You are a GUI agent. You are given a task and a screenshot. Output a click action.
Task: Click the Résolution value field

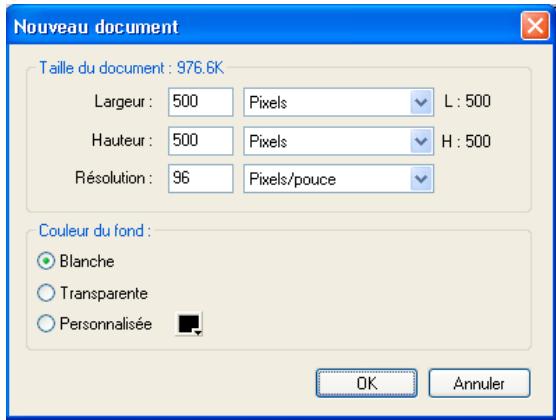pos(201,178)
